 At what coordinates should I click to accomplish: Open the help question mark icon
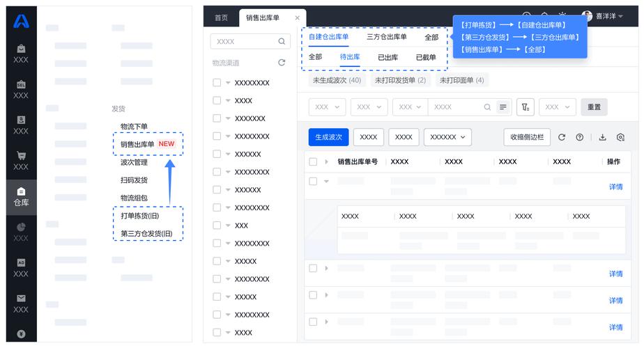tap(580, 137)
